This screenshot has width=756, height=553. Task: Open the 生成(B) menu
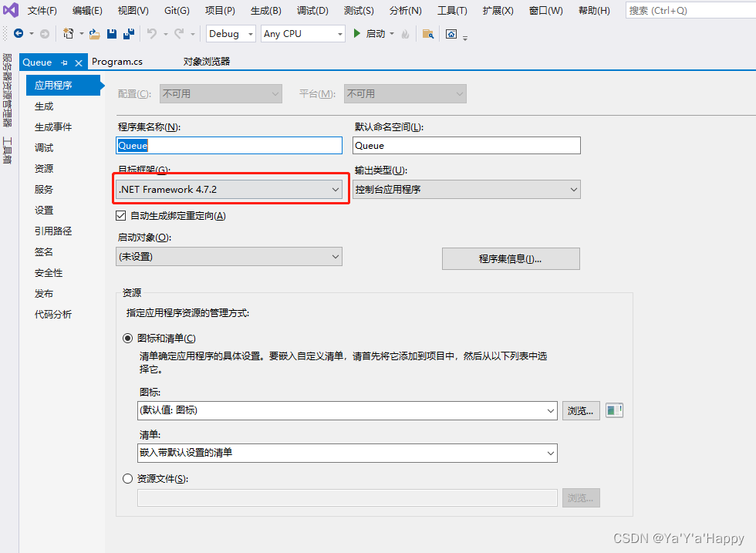point(265,11)
